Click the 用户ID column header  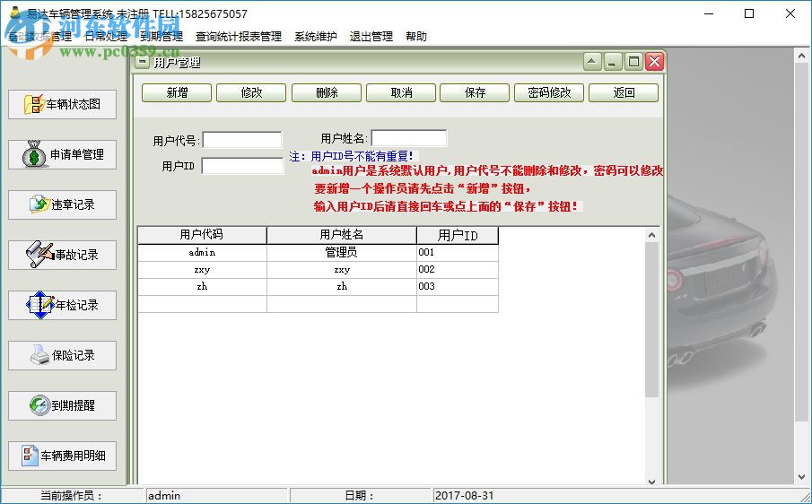pyautogui.click(x=458, y=235)
